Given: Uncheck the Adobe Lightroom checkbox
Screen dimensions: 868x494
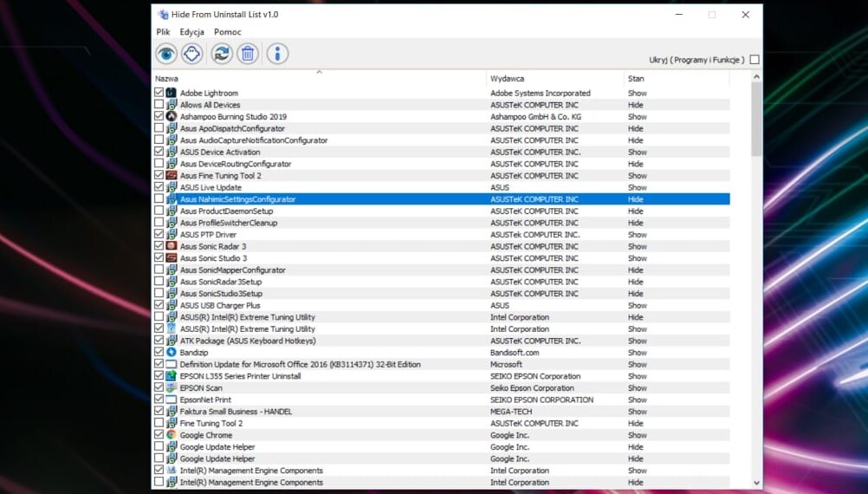Looking at the screenshot, I should pos(159,93).
